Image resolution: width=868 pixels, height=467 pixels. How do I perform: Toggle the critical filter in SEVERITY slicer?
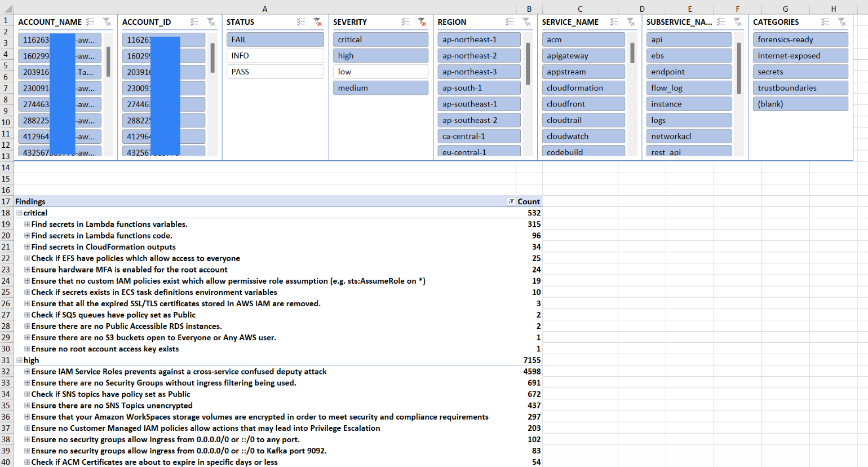coord(380,39)
